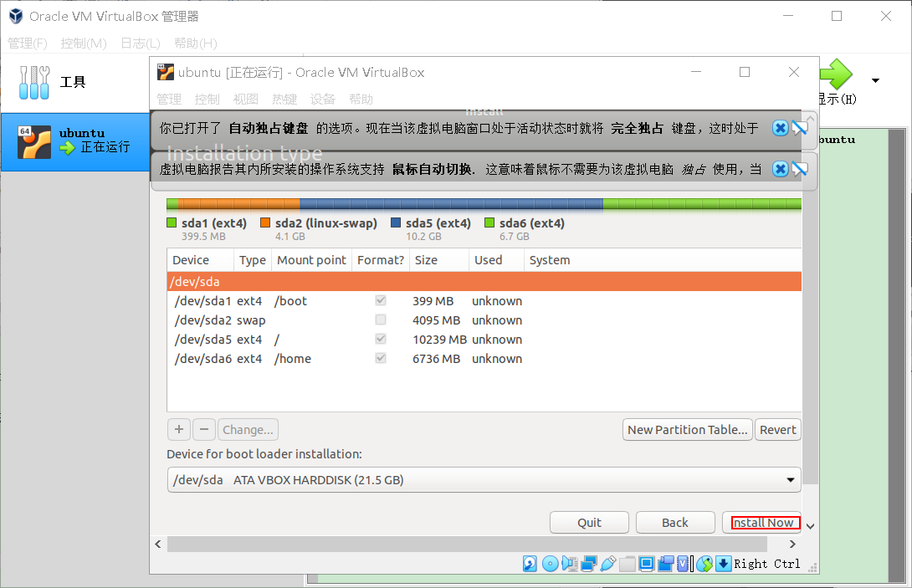
Task: Open the boot loader device dropdown
Action: pyautogui.click(x=484, y=480)
